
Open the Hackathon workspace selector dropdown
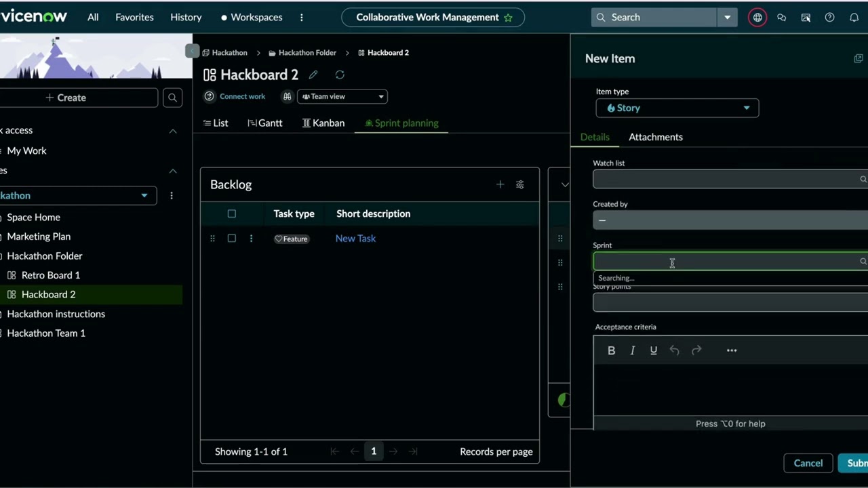tap(144, 195)
